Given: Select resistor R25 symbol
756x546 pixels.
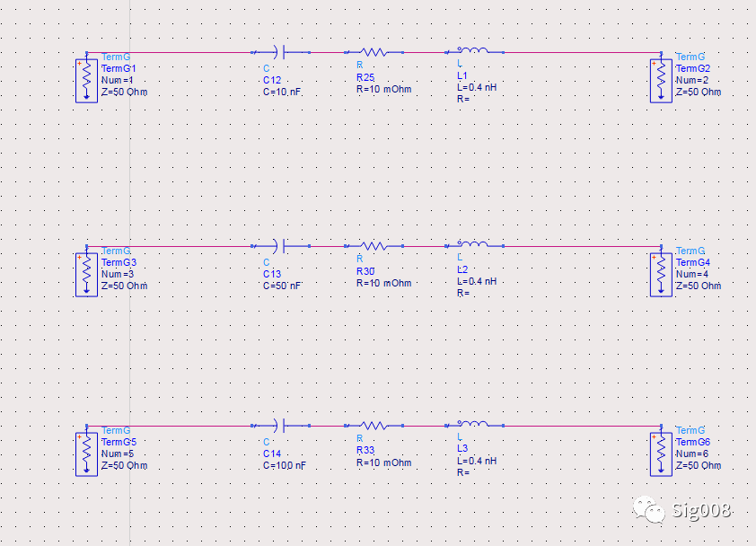Looking at the screenshot, I should 374,52.
